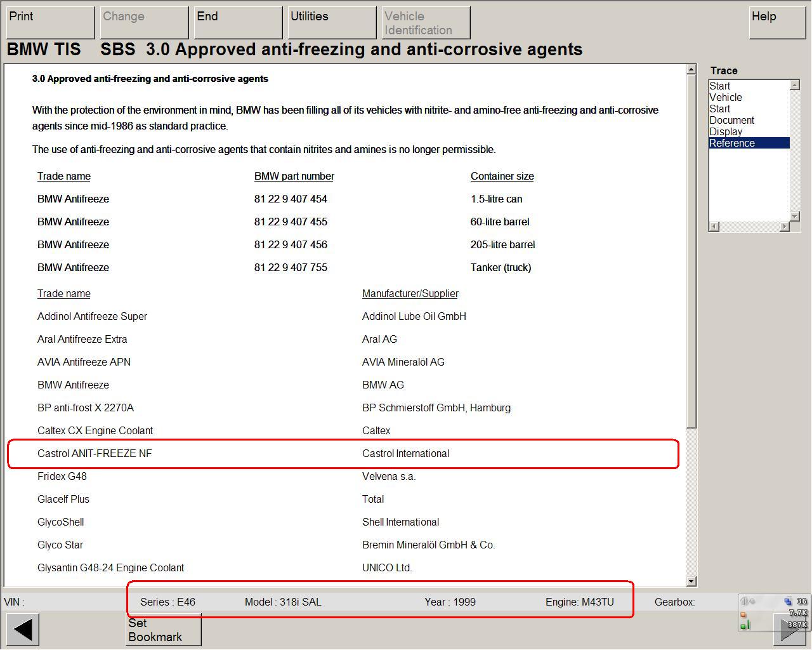
Task: Click 'Fridex G48' entry
Action: [x=62, y=476]
